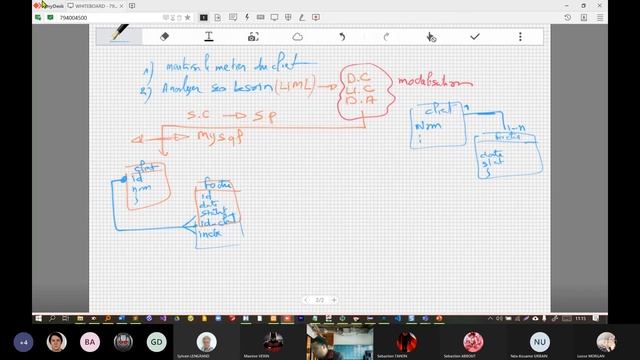Select the eraser tool
This screenshot has width=640, height=360.
tap(164, 37)
